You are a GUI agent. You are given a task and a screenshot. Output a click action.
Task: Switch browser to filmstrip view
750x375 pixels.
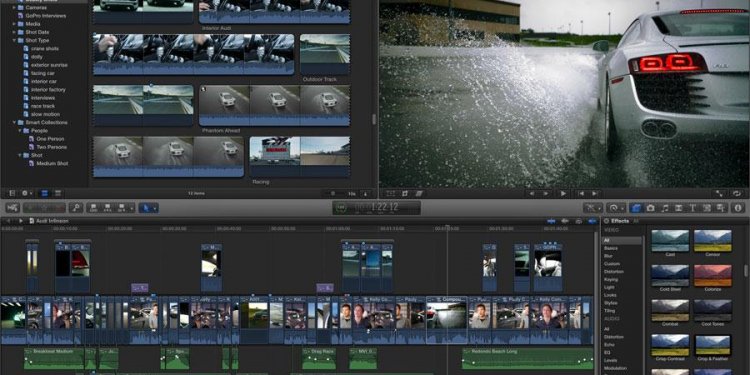click(44, 193)
